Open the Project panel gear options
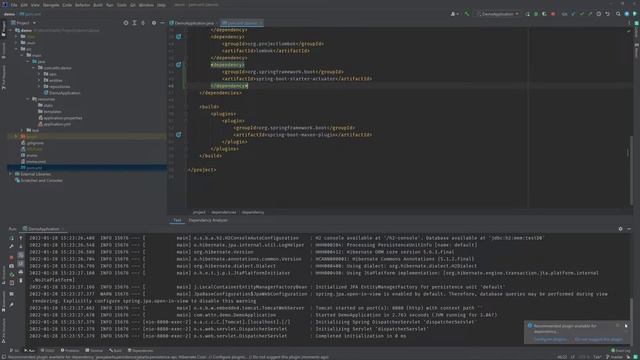The height and width of the screenshot is (360, 640). pyautogui.click(x=154, y=23)
